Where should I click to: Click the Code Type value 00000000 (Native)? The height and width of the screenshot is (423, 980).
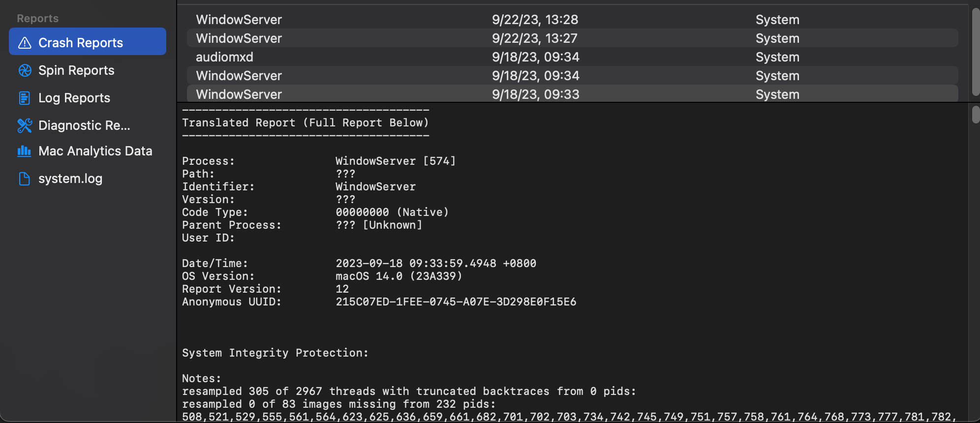click(x=392, y=212)
